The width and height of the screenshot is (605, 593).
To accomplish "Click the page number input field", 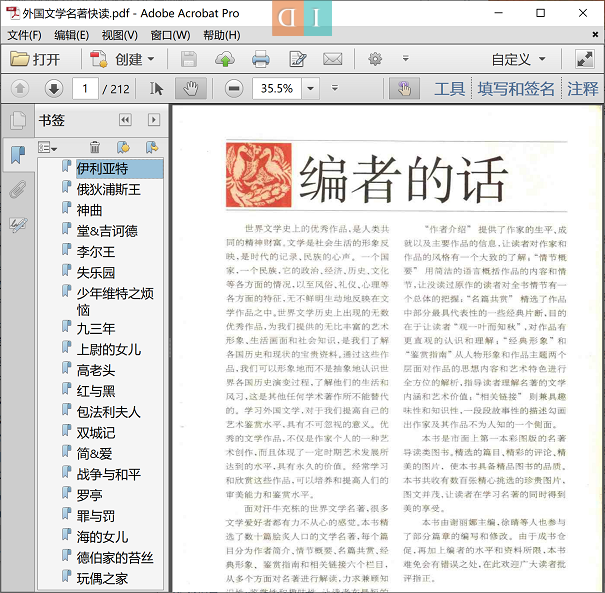I will pyautogui.click(x=85, y=89).
